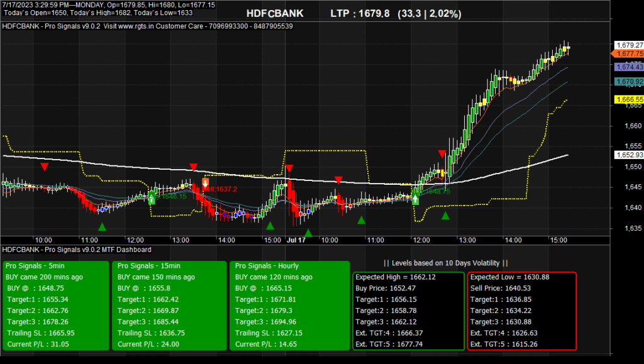Click the Ext. TGT:5 : 1677.74 row
Screen dimensions: 644x364
pos(389,345)
